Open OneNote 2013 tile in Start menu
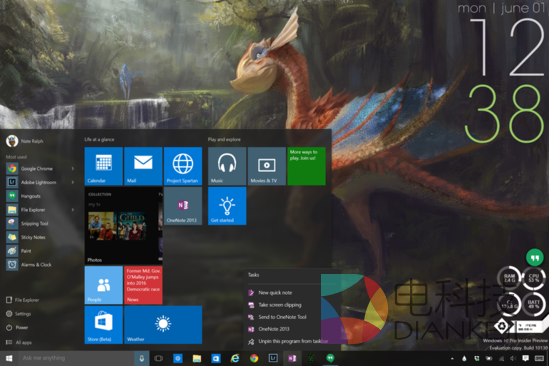This screenshot has width=549, height=366. (183, 206)
